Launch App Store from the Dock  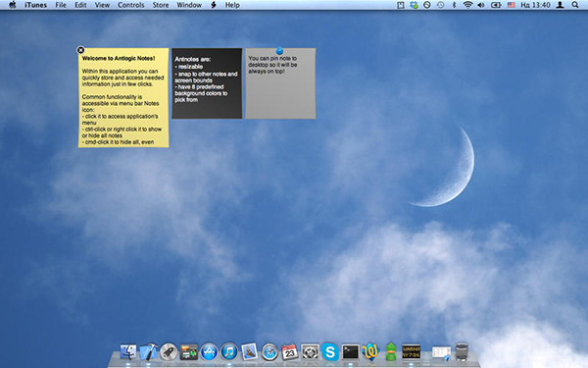209,352
